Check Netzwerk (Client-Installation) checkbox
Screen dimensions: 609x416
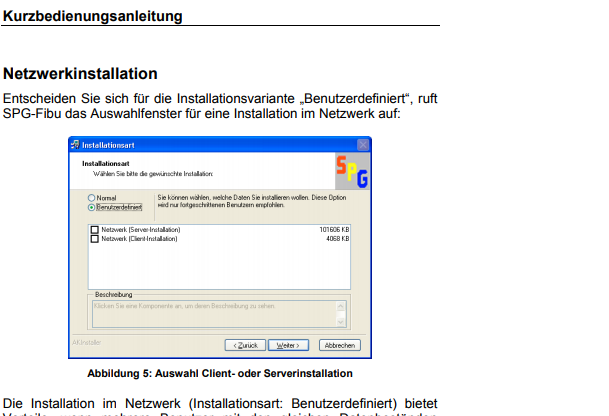[x=94, y=239]
